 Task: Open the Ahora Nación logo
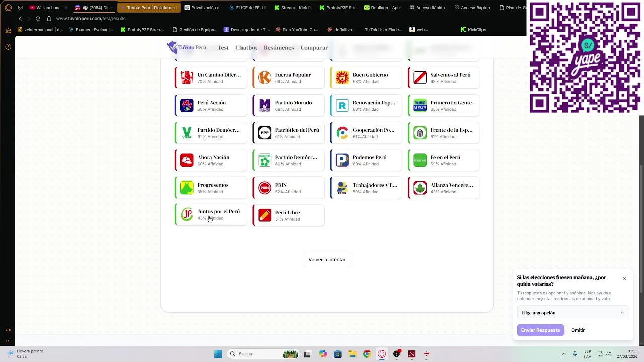coord(187,160)
